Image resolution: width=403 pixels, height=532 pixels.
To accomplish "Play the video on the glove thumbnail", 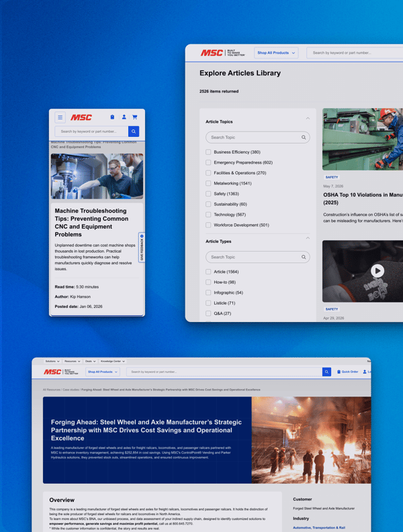I will tap(377, 271).
